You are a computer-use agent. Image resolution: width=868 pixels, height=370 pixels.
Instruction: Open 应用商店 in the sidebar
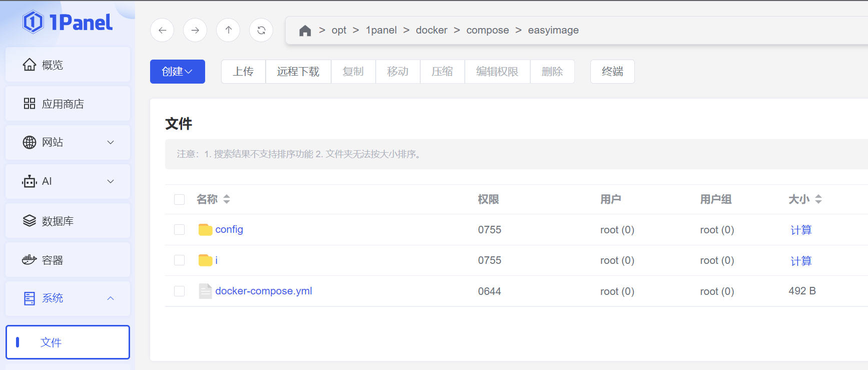[x=68, y=104]
